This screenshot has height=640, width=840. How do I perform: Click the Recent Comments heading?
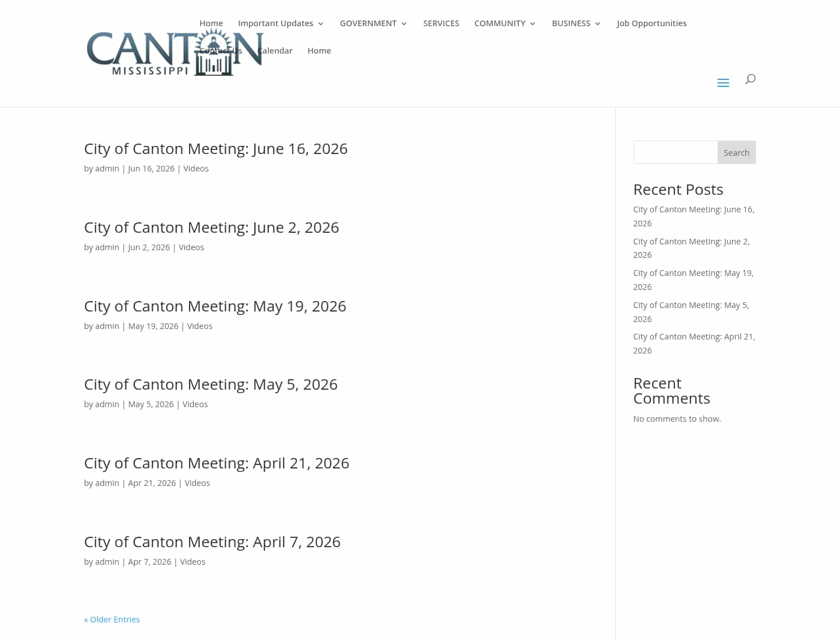(671, 391)
